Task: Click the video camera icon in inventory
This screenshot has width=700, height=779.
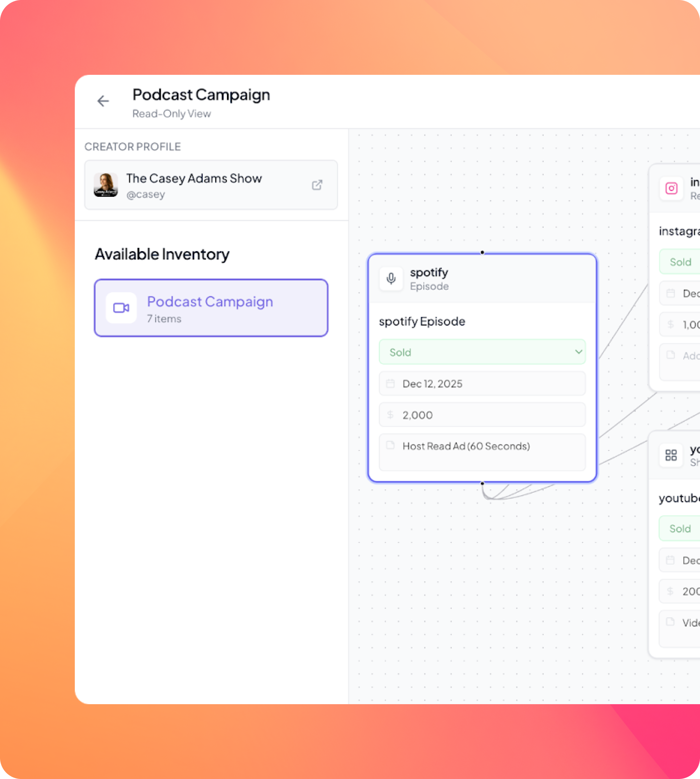Action: [121, 308]
